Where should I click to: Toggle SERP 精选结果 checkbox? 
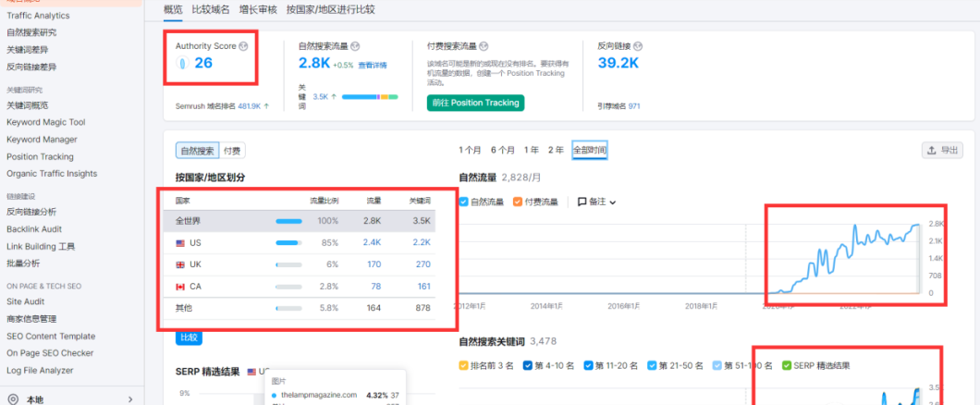(x=787, y=365)
